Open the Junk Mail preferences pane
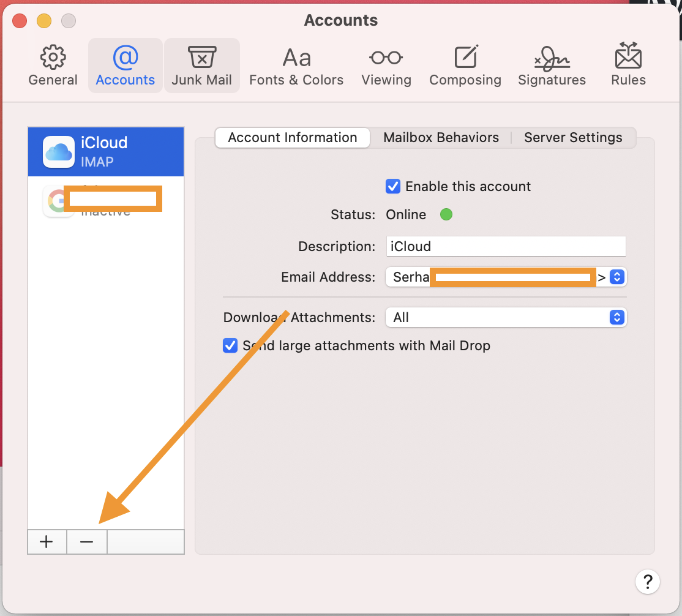Screen dimensions: 682x616 [x=202, y=66]
